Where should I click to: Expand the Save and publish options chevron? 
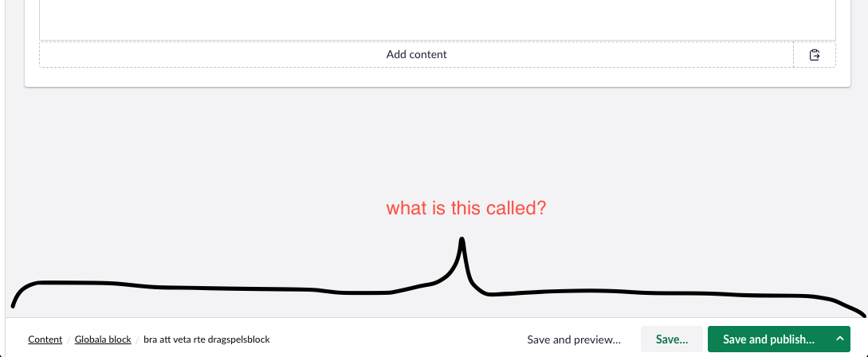coord(840,339)
